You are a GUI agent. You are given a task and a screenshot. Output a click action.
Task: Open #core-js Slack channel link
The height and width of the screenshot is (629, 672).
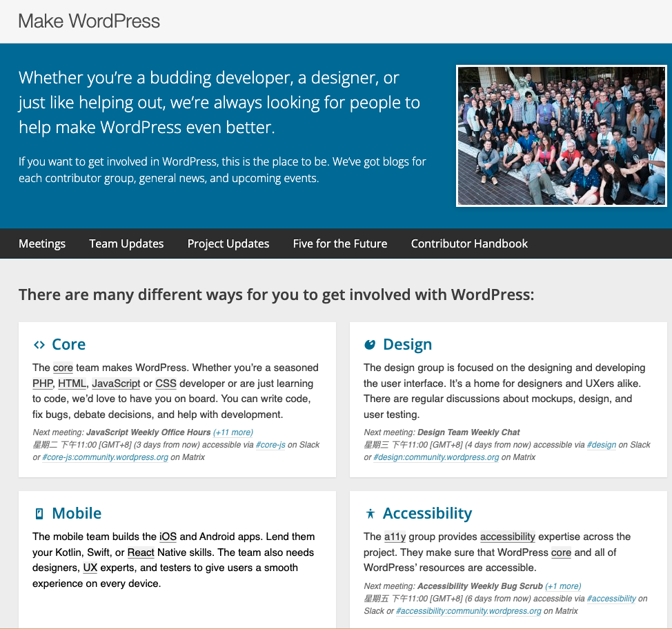(270, 445)
